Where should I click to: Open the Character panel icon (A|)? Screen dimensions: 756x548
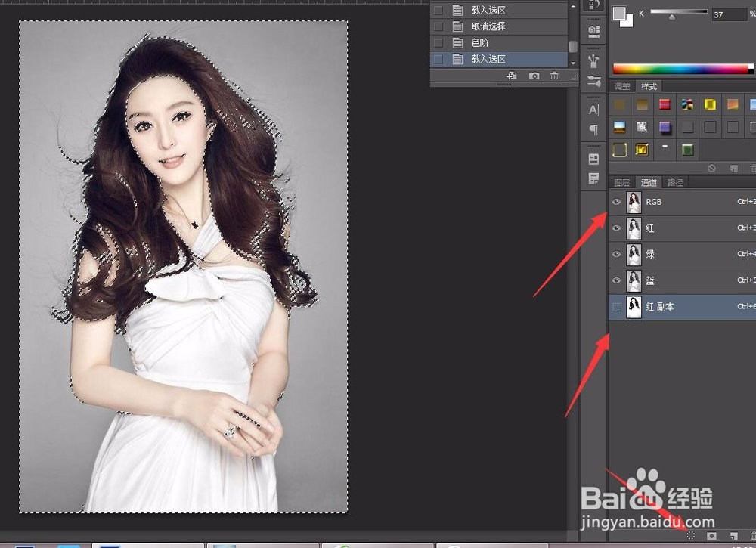click(594, 110)
